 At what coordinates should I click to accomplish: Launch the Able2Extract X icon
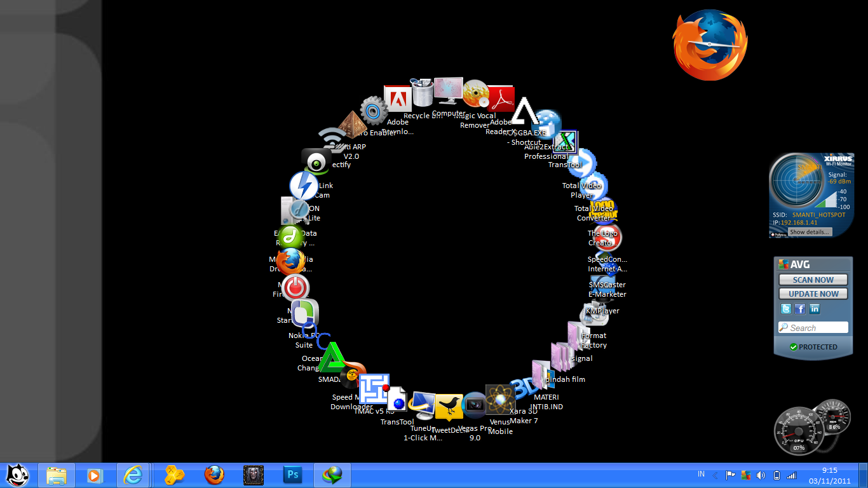coord(564,140)
